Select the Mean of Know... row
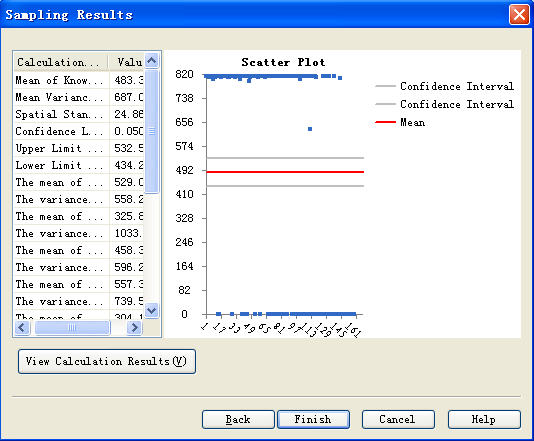The image size is (534, 441). click(x=78, y=80)
